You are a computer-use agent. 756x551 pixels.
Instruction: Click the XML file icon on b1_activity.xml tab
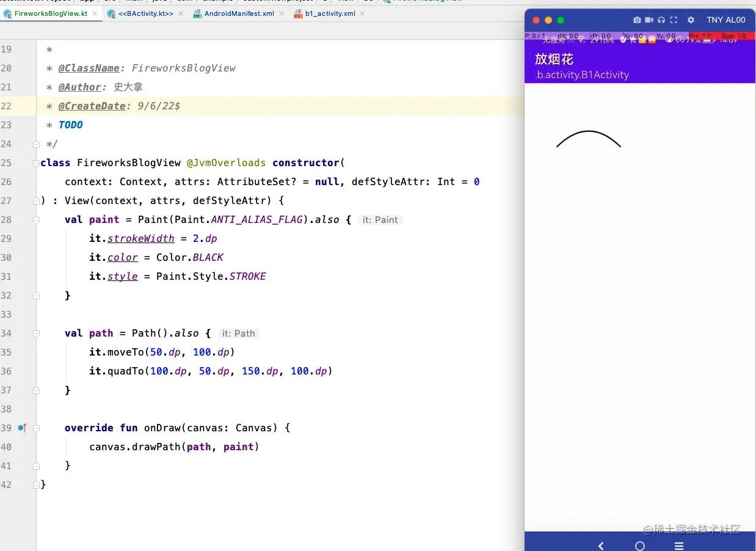pos(298,13)
